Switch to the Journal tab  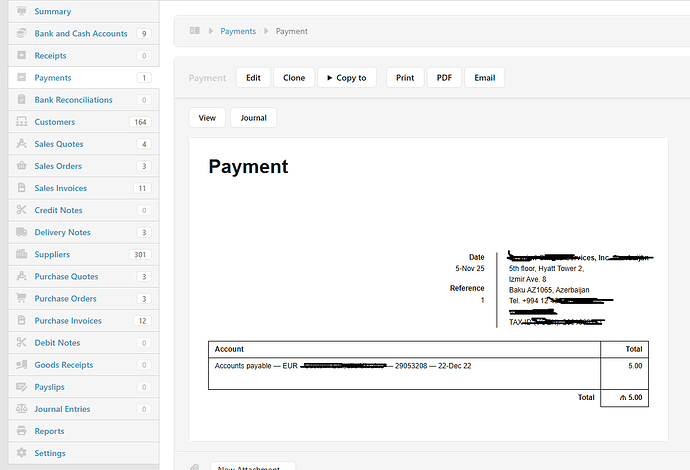tap(253, 118)
